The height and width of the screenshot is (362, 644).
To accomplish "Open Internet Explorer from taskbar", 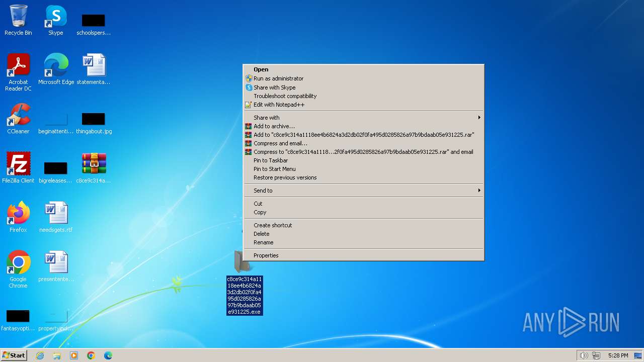I will coord(40,355).
